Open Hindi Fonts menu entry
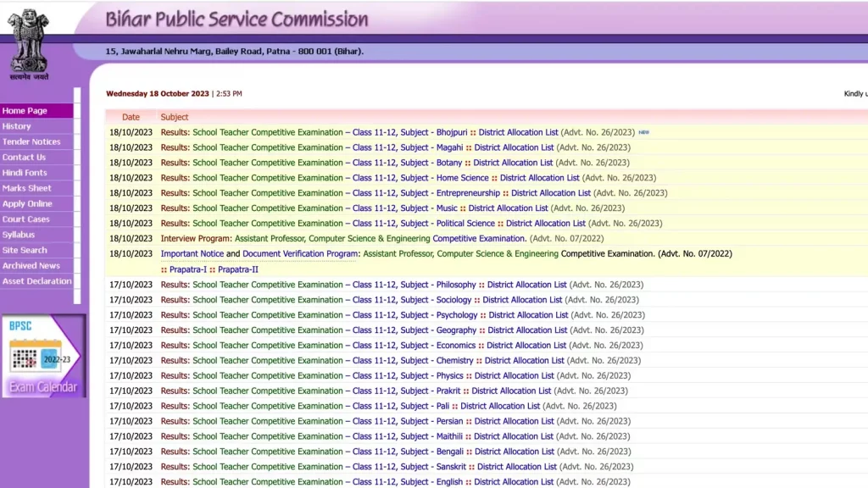Screen dimensions: 868x488 (36, 173)
